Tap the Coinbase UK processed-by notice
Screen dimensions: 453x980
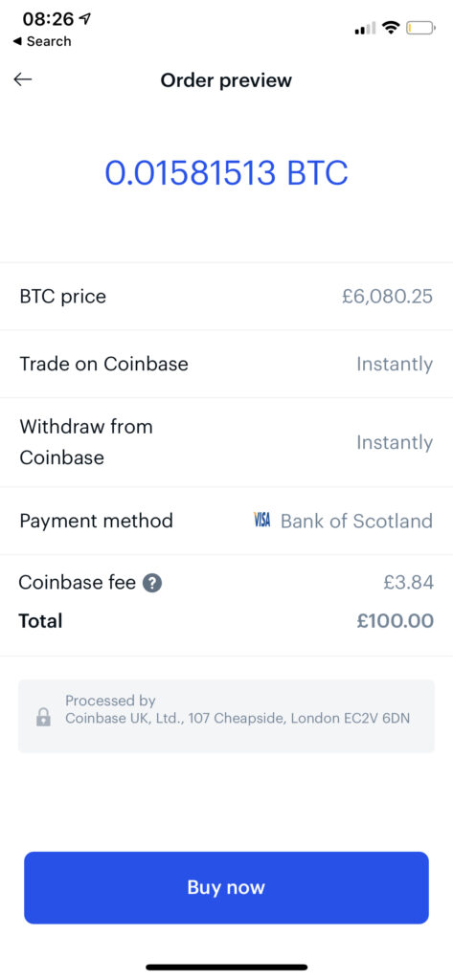226,716
